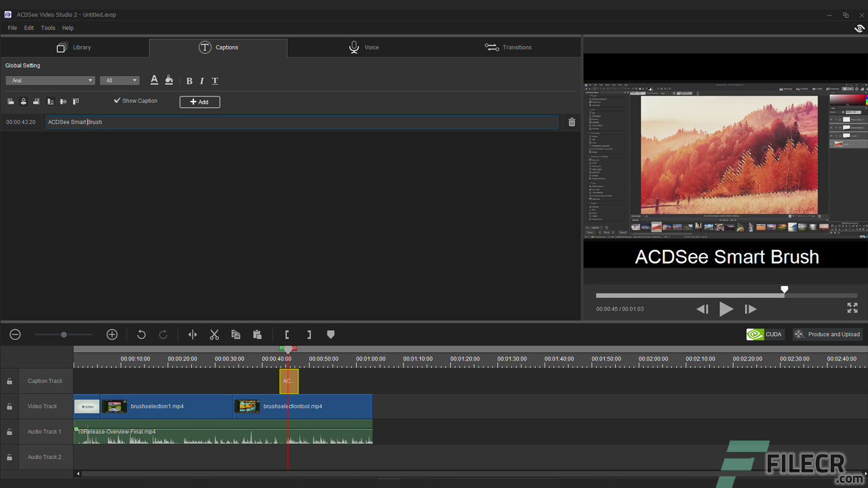Open the caption background fill color
The height and width of the screenshot is (488, 868).
tap(169, 80)
